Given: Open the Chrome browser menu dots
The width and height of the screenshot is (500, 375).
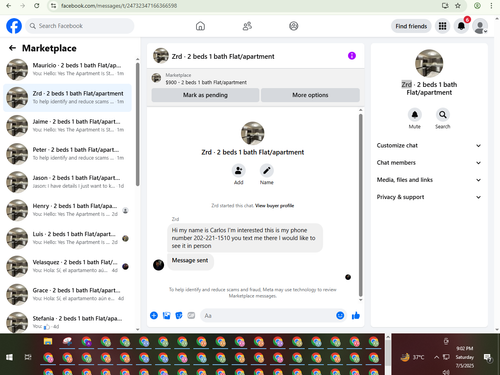Looking at the screenshot, I should click(x=491, y=6).
